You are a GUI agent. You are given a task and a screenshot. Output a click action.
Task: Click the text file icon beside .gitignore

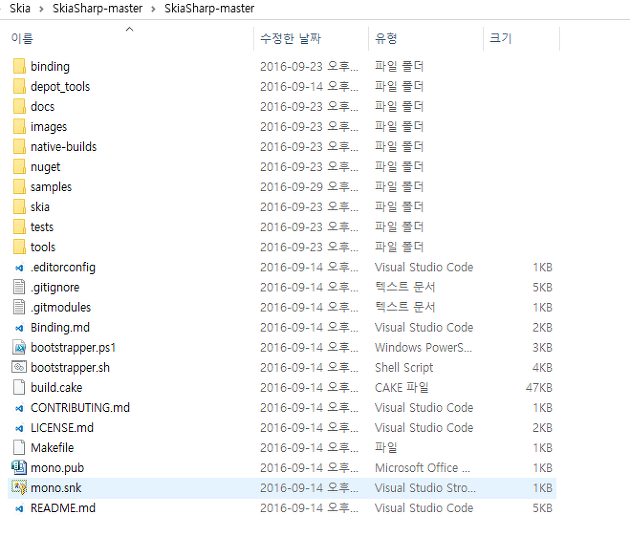(19, 287)
